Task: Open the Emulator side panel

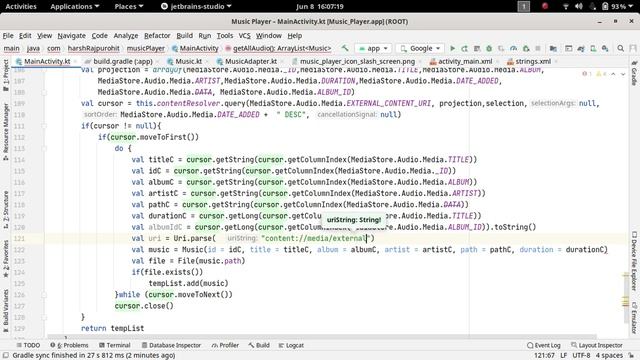Action: pyautogui.click(x=634, y=318)
